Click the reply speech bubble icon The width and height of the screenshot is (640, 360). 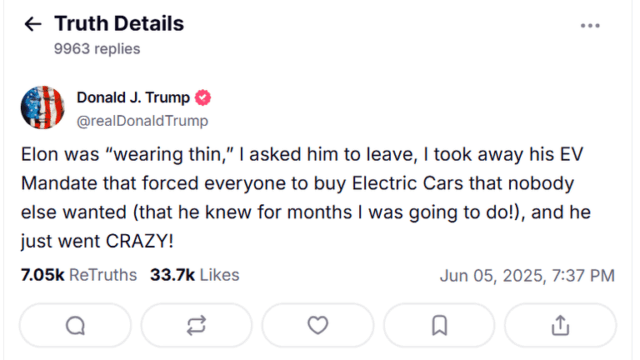click(x=76, y=326)
